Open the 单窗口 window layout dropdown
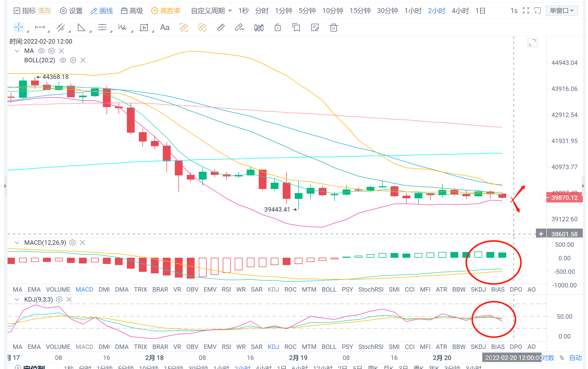This screenshot has height=369, width=588. [x=561, y=11]
